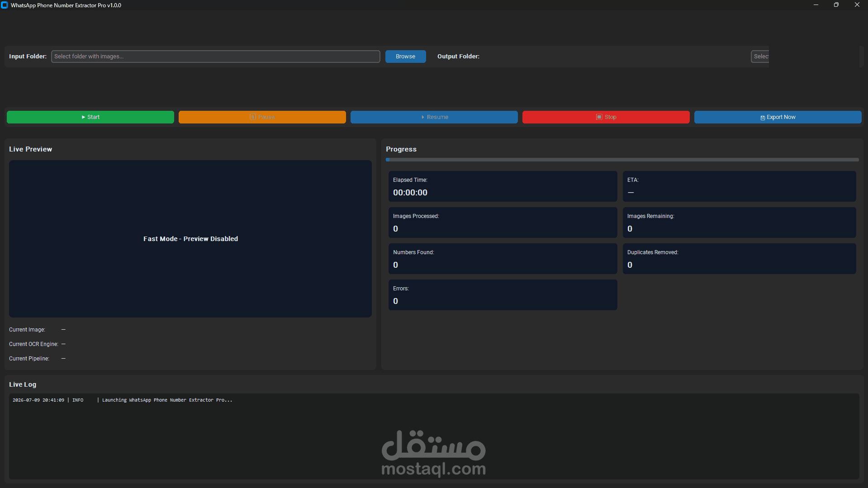Click the Progress heading
868x488 pixels.
401,149
